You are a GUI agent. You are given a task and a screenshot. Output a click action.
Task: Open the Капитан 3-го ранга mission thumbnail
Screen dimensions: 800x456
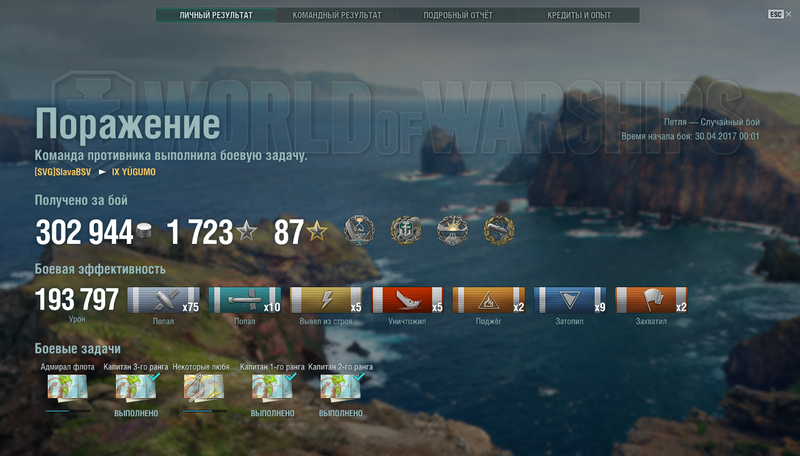pyautogui.click(x=136, y=387)
